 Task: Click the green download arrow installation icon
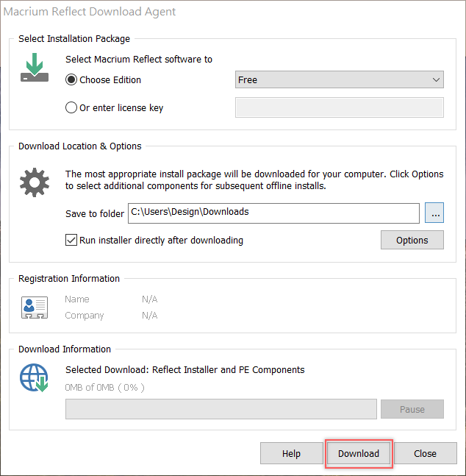pyautogui.click(x=34, y=69)
